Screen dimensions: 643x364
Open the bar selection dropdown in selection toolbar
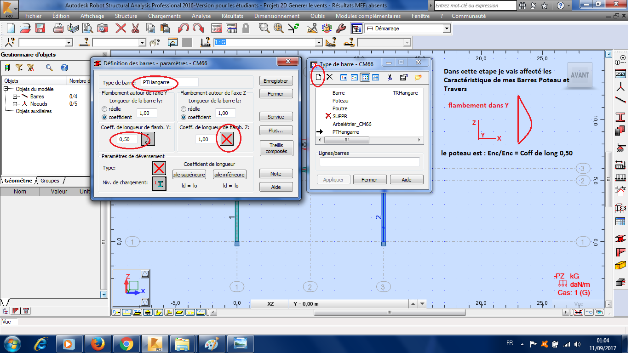point(142,42)
